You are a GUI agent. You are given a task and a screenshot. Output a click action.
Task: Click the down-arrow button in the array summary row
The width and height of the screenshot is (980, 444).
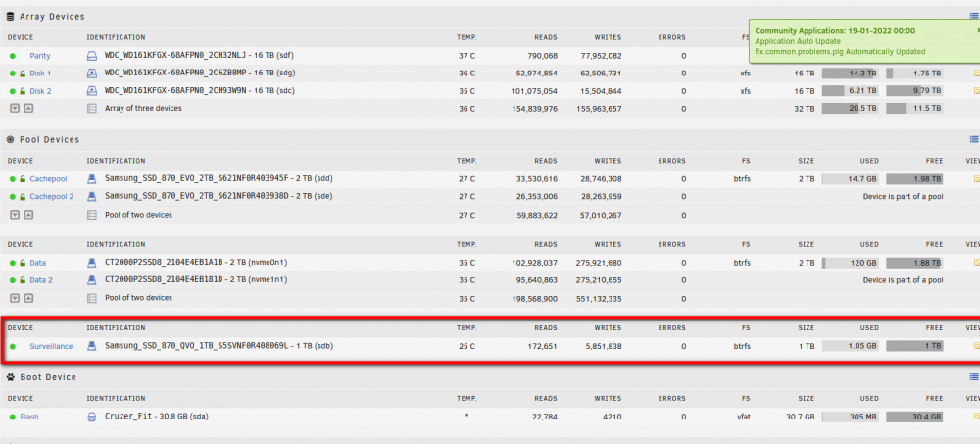pos(15,108)
